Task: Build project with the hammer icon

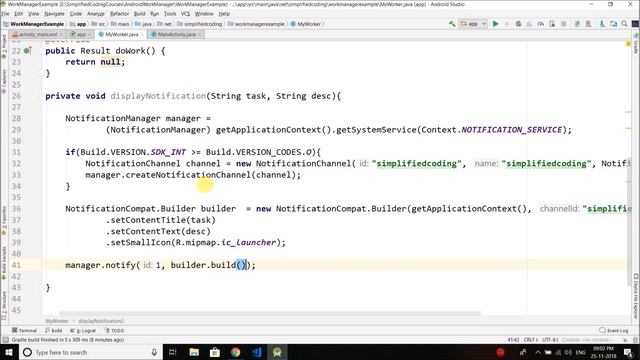Action: click(x=452, y=24)
